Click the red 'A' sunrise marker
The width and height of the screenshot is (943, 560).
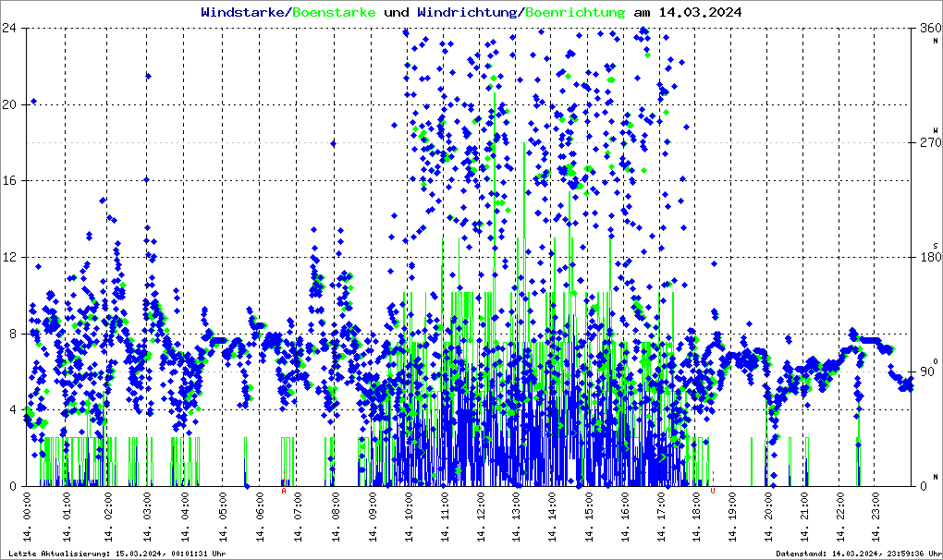pos(284,491)
